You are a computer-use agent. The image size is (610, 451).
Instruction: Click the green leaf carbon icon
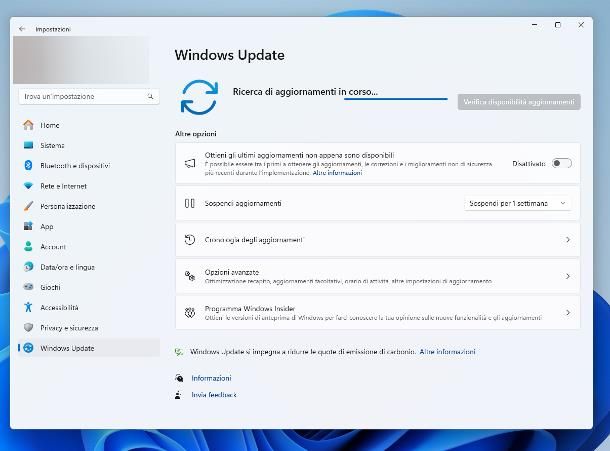click(x=179, y=352)
